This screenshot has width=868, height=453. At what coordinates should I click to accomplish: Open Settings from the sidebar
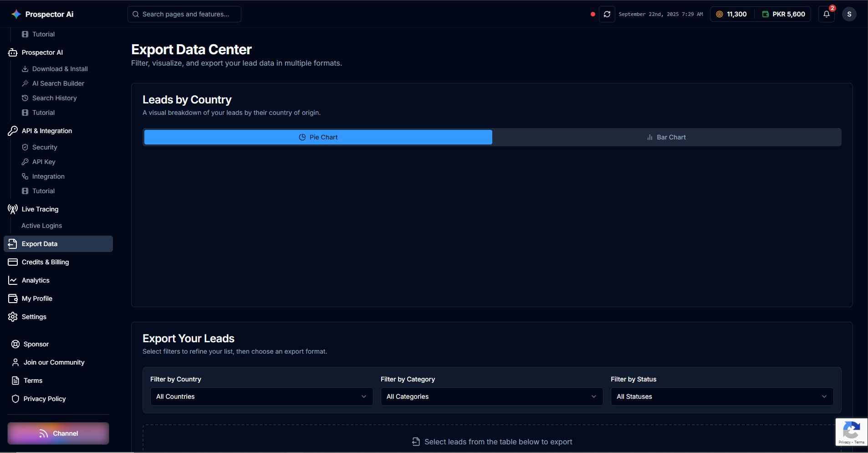click(x=34, y=317)
